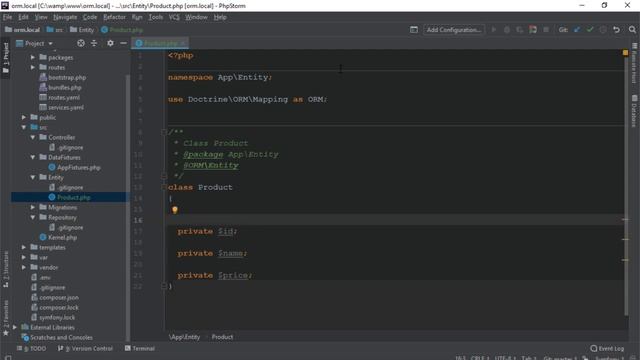Click the Entity breadcrumb in navigation bar

pyautogui.click(x=82, y=30)
